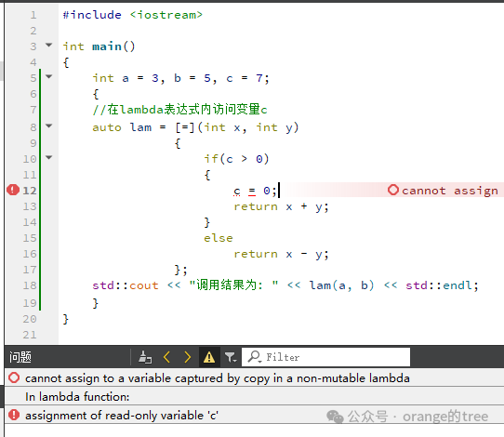Click the 'auto' keyword on line 8
Viewport: 504px width, 437px height.
click(107, 127)
